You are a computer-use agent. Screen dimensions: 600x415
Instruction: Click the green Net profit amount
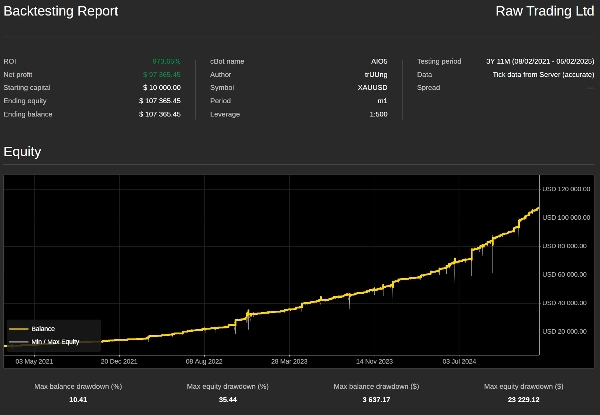[162, 74]
